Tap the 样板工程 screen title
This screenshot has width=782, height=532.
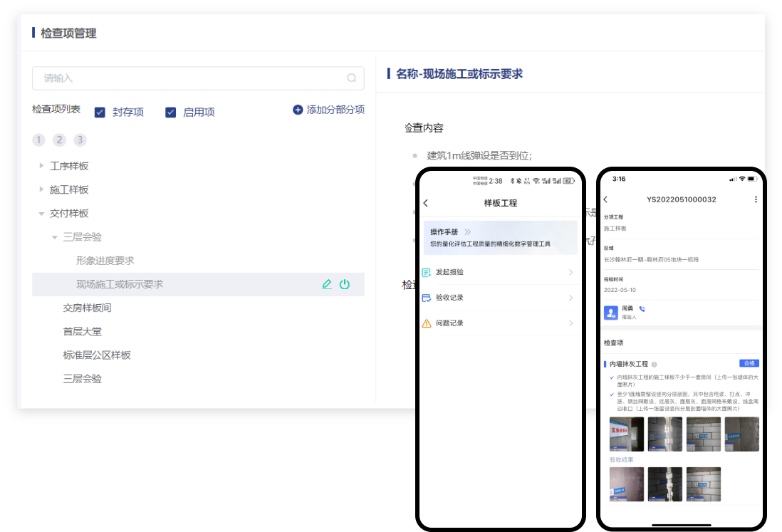click(x=500, y=203)
